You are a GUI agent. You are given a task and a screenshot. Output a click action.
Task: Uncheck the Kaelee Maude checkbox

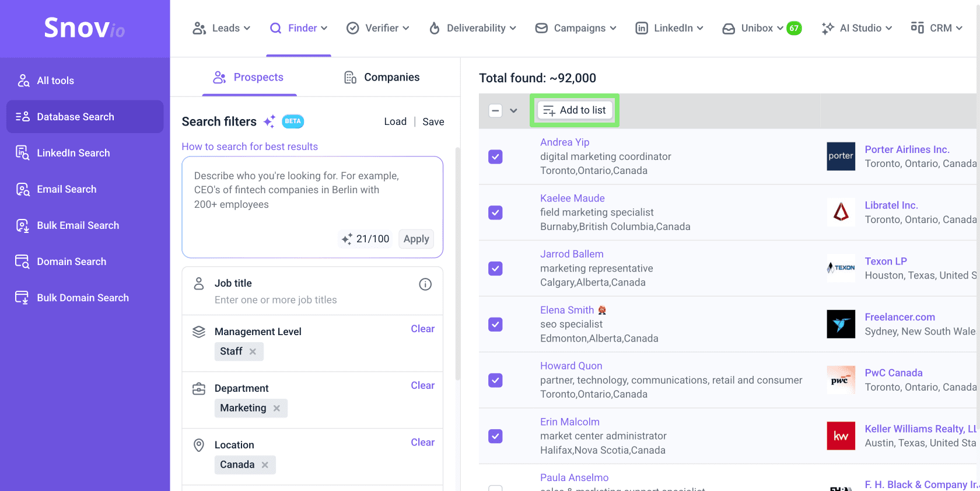pos(495,213)
